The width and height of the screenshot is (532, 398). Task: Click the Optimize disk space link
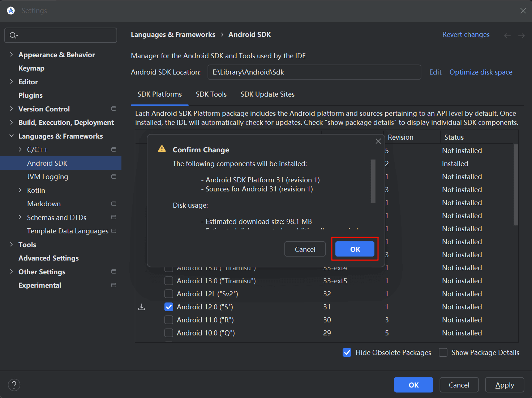(x=481, y=72)
